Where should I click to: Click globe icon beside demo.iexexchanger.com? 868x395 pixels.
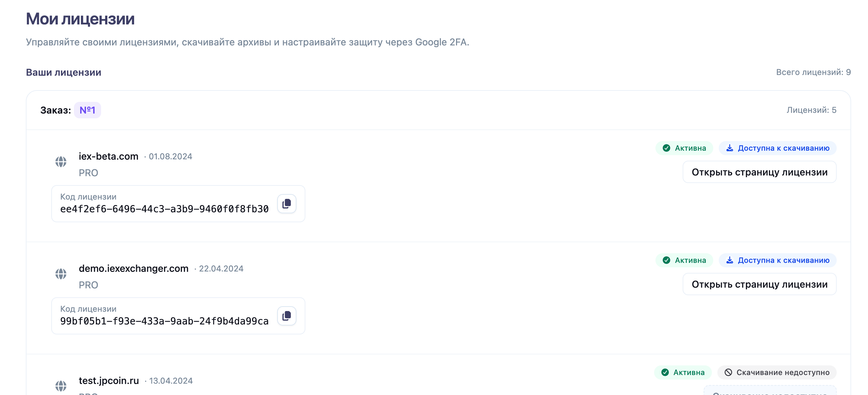click(x=61, y=274)
